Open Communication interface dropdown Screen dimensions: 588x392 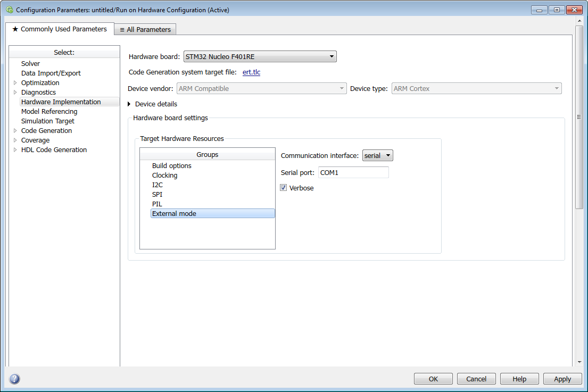[377, 155]
